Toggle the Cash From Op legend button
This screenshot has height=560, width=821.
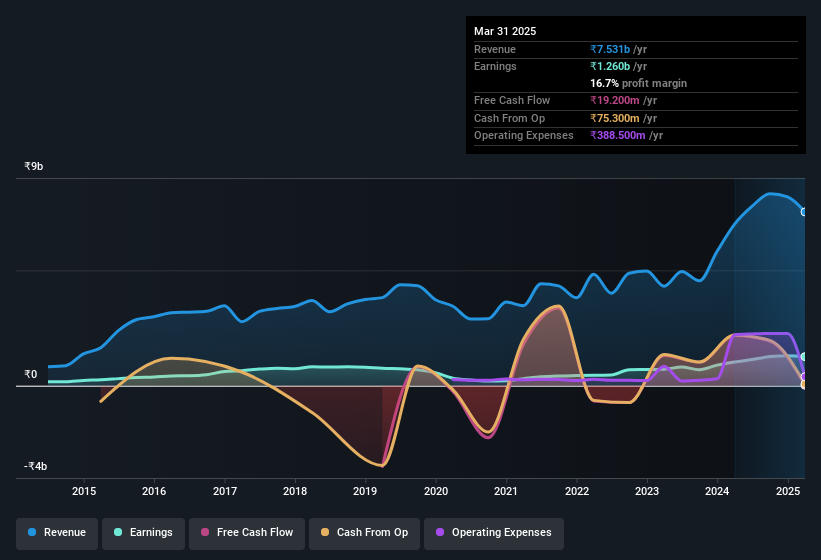[364, 533]
